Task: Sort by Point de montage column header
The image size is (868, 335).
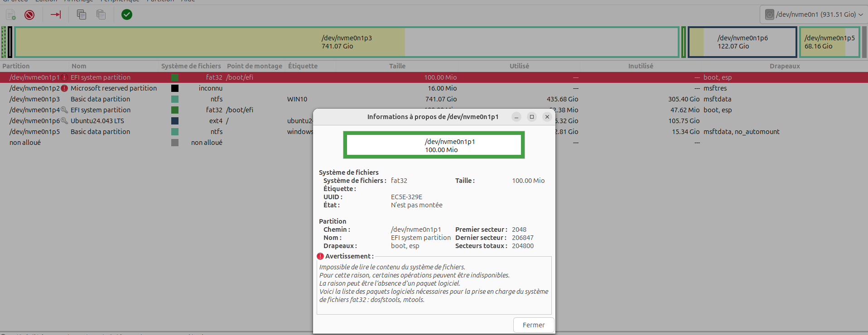Action: pyautogui.click(x=255, y=66)
